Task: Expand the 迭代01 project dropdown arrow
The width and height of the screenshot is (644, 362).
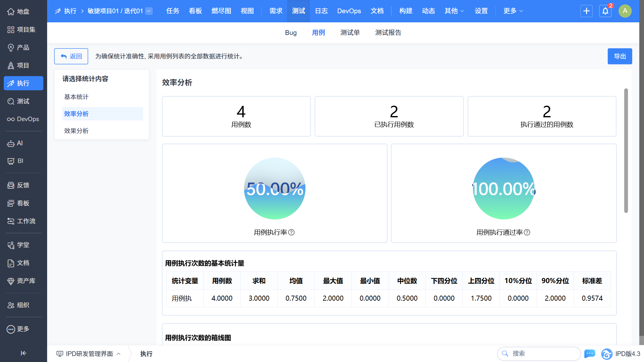Action: (x=149, y=11)
